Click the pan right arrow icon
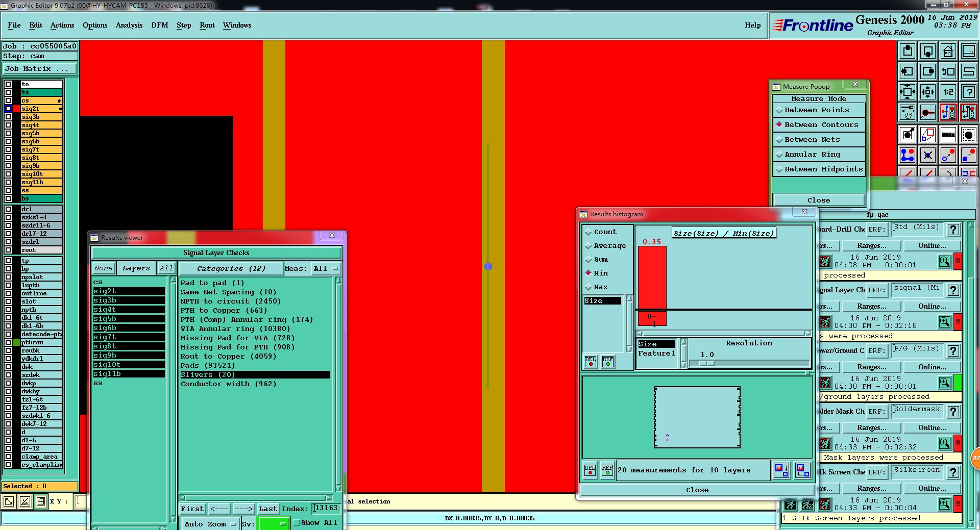The width and height of the screenshot is (980, 530). click(x=928, y=71)
